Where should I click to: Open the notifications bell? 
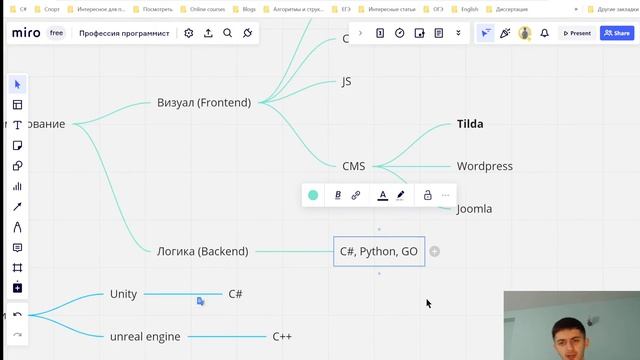[x=544, y=33]
